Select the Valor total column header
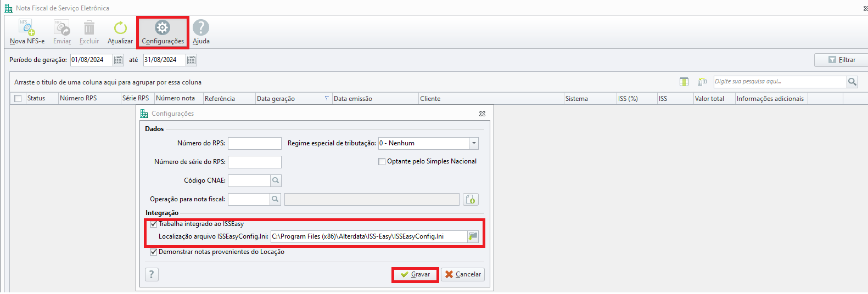Image resolution: width=868 pixels, height=294 pixels. click(714, 99)
